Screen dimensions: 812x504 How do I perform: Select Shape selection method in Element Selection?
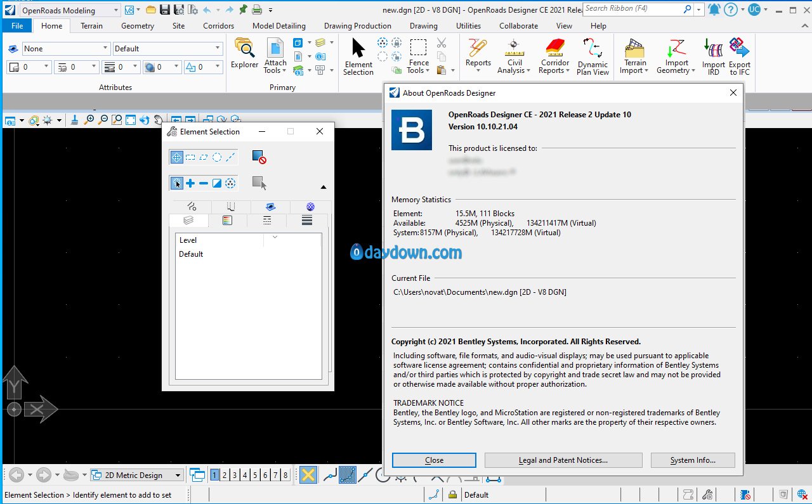[x=204, y=157]
